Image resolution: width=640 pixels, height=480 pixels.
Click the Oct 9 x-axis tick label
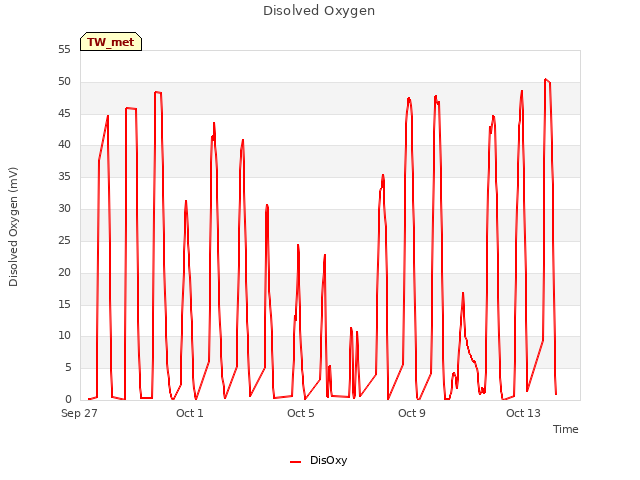(x=412, y=413)
